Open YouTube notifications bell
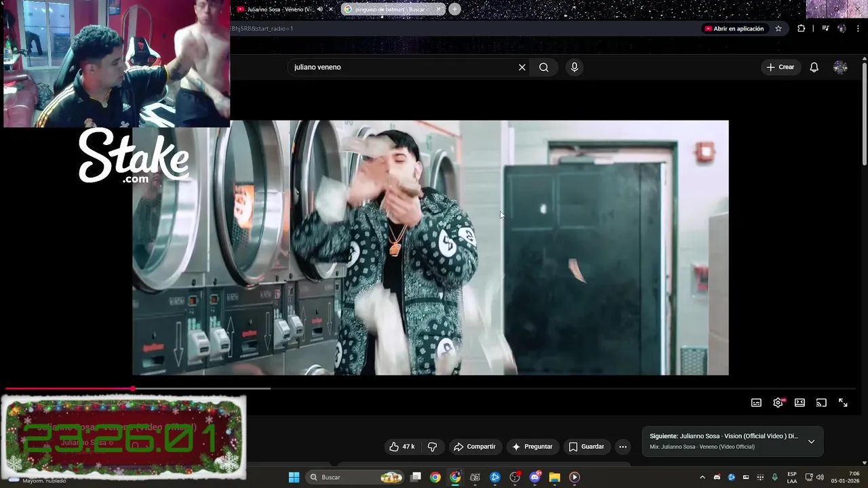The height and width of the screenshot is (488, 868). click(814, 67)
